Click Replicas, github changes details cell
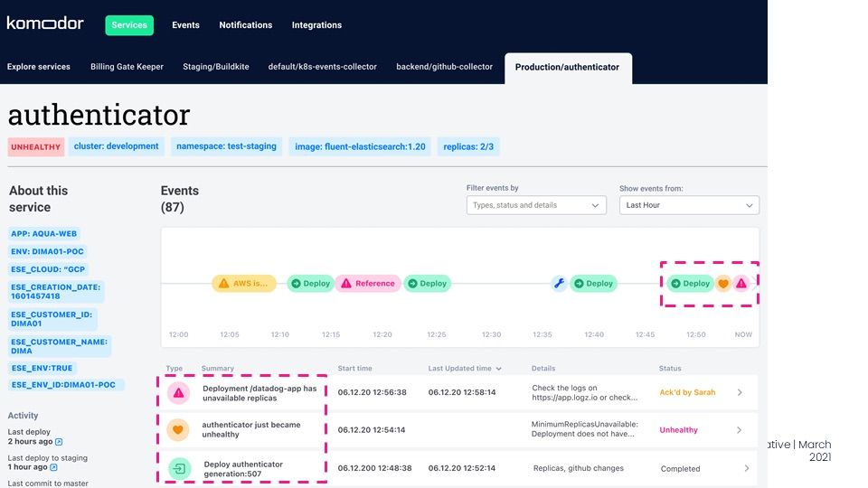This screenshot has width=868, height=488. point(579,468)
